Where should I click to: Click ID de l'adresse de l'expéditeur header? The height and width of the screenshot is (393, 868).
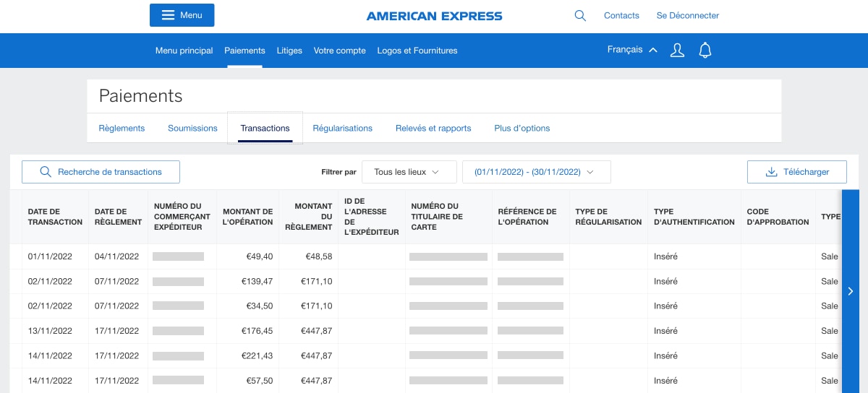coord(372,217)
